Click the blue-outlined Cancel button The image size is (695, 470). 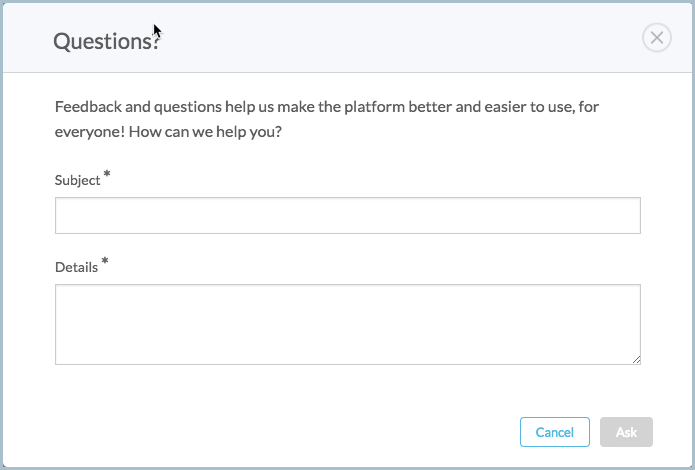point(554,432)
